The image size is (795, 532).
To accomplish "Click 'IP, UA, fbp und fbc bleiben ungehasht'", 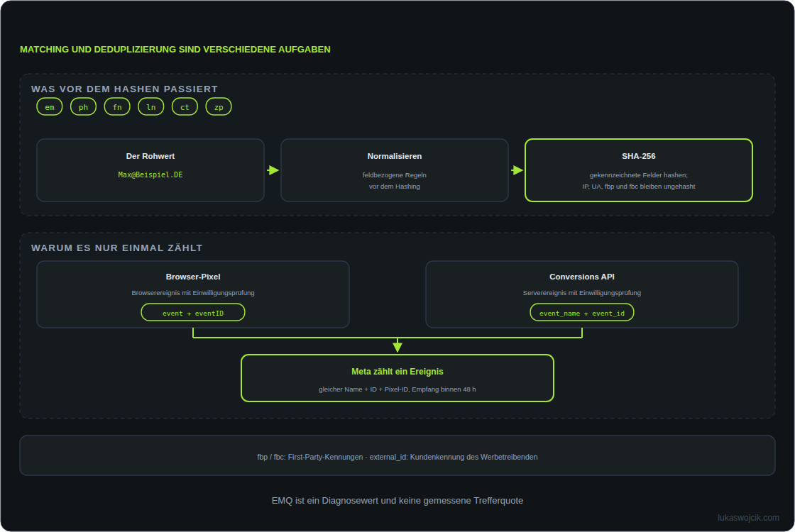I will click(x=639, y=187).
